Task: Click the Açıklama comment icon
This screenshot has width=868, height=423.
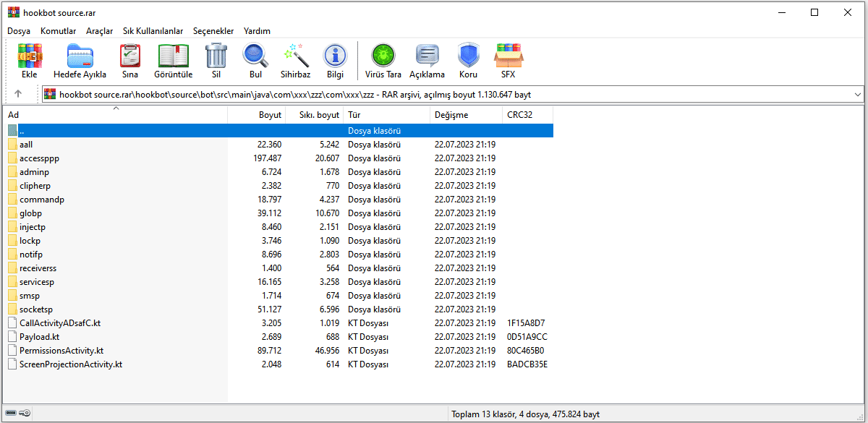Action: [x=427, y=61]
